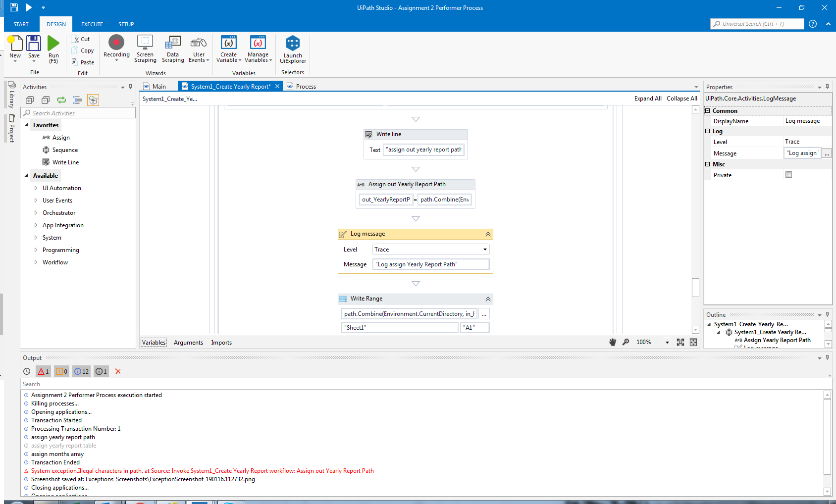The height and width of the screenshot is (504, 836).
Task: Click Collapse All in the designer
Action: click(x=681, y=98)
